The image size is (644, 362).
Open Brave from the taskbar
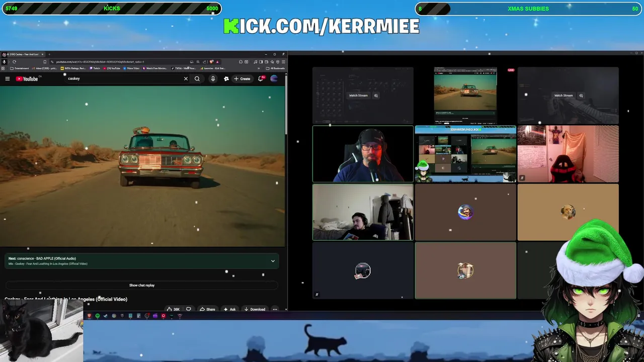[90, 316]
